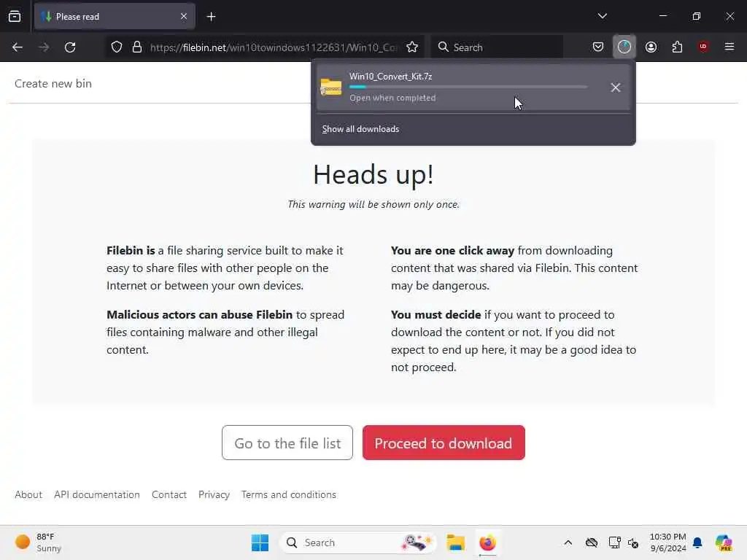Click 'This warning will be shown only once.'
The width and height of the screenshot is (747, 560).
point(373,205)
